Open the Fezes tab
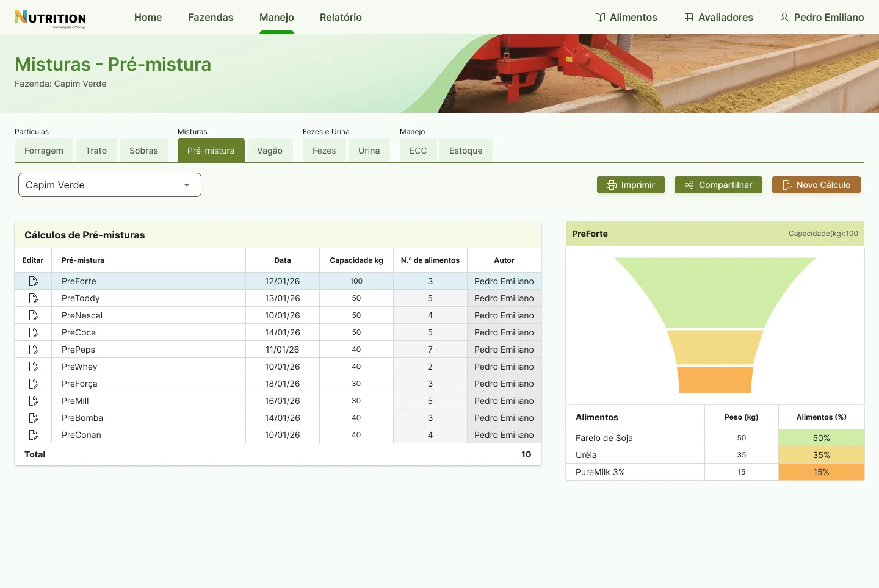The width and height of the screenshot is (879, 588). pos(324,151)
